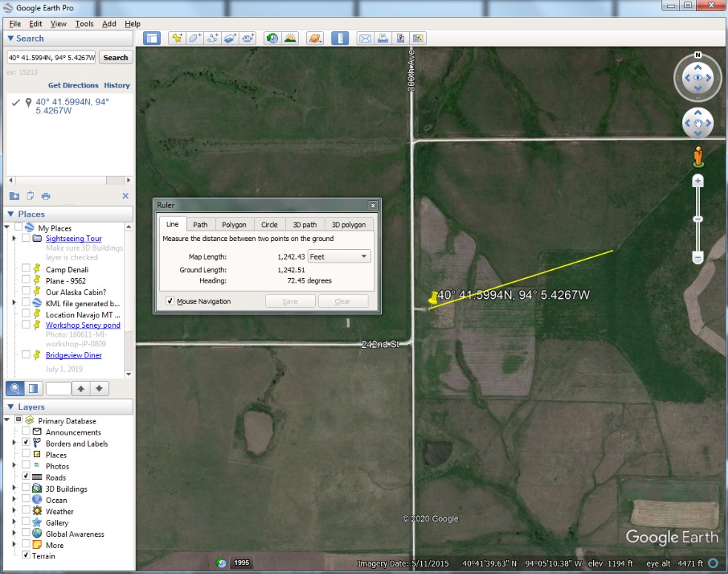Record a tour
The image size is (728, 574).
(248, 38)
